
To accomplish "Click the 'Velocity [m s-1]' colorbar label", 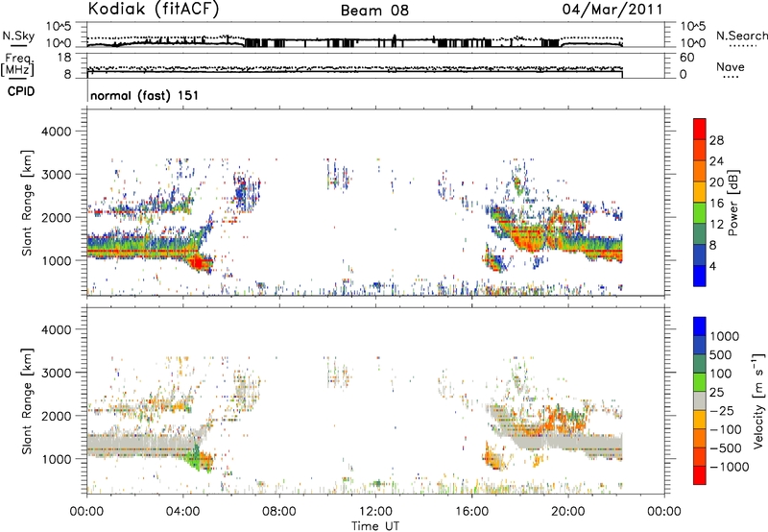I will [x=758, y=400].
